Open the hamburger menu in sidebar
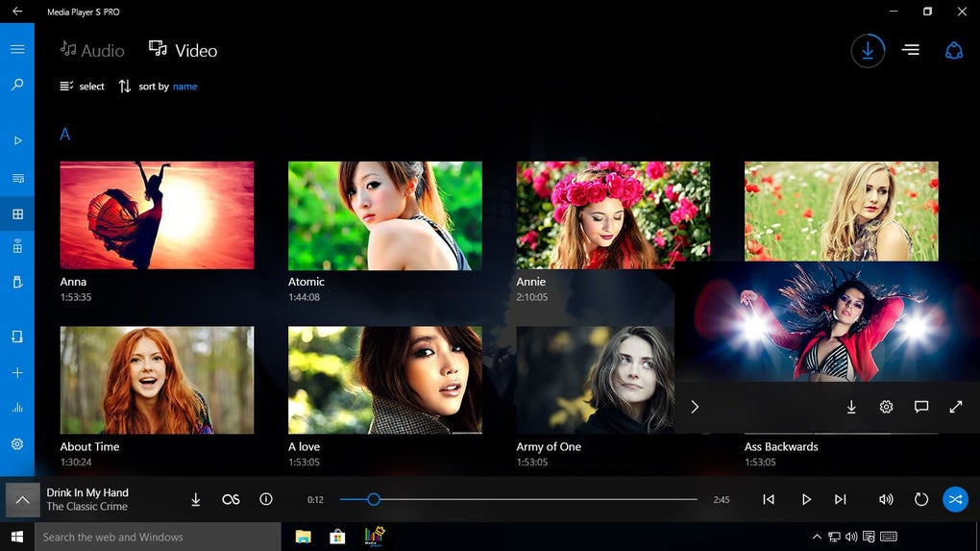The height and width of the screenshot is (551, 980). (17, 49)
